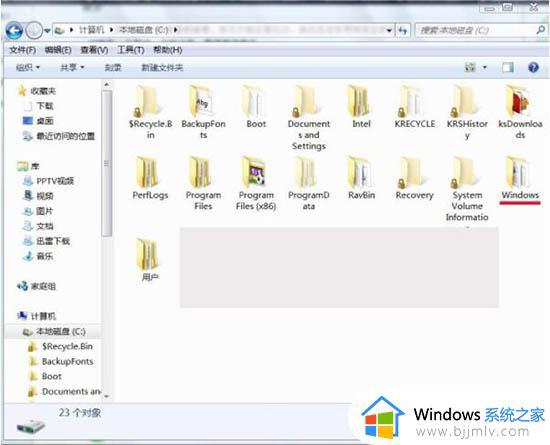Click the change view icon
The width and height of the screenshot is (550, 445).
click(x=470, y=67)
